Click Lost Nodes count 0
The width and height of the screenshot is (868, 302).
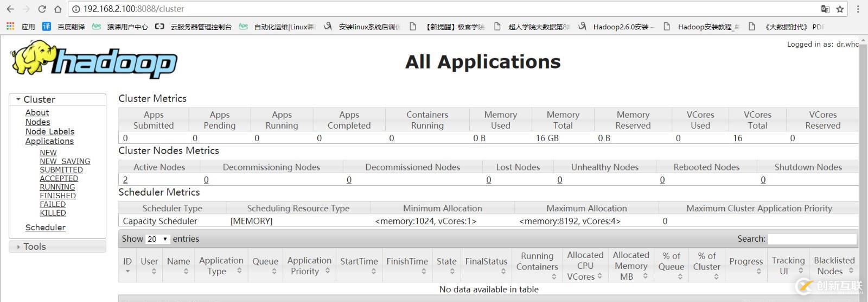(x=489, y=180)
